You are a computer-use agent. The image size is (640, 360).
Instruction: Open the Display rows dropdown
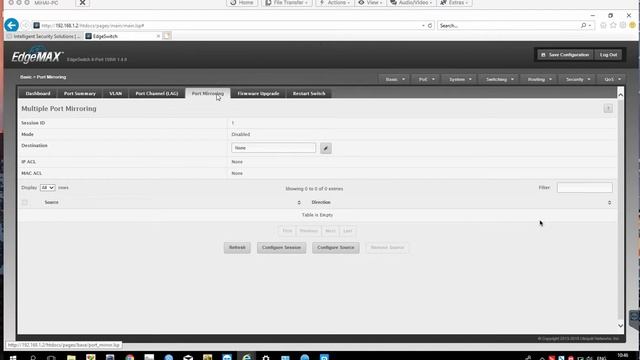pyautogui.click(x=47, y=188)
